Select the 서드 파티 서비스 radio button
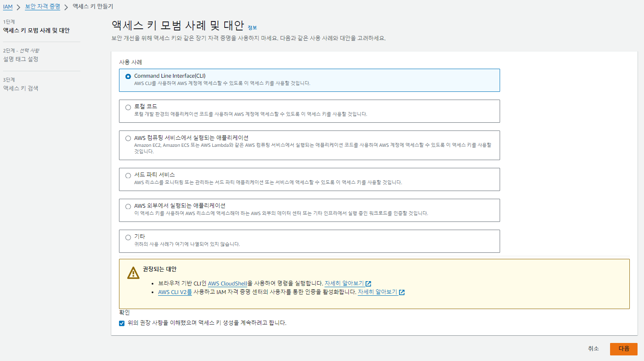Screen dimensions: 644x361 (x=128, y=176)
